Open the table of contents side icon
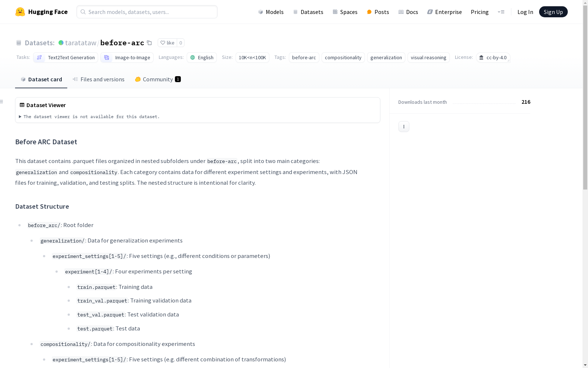 pos(2,102)
